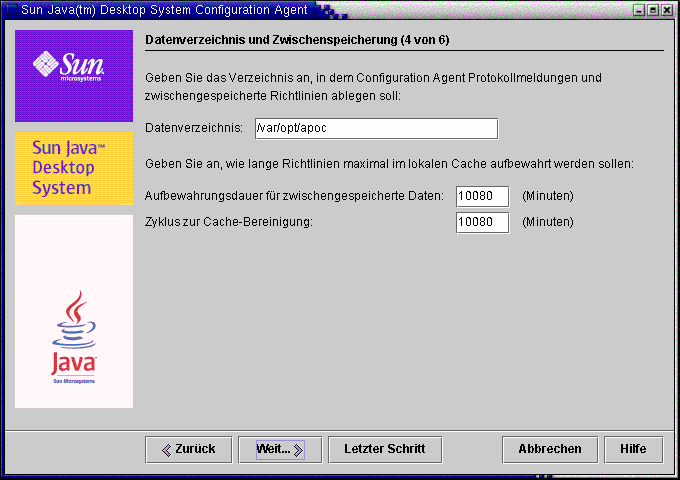Edit Aufbewahrungsdauer minutes field

pos(482,196)
